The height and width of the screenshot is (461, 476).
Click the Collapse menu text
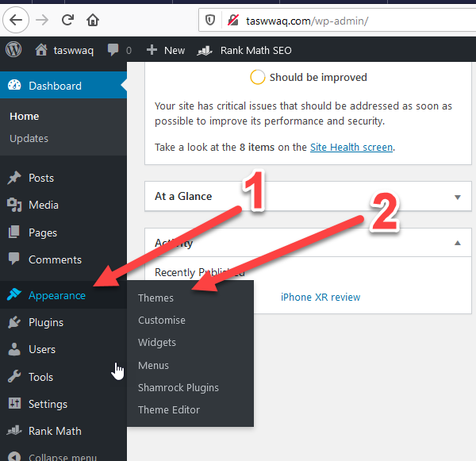tap(63, 456)
